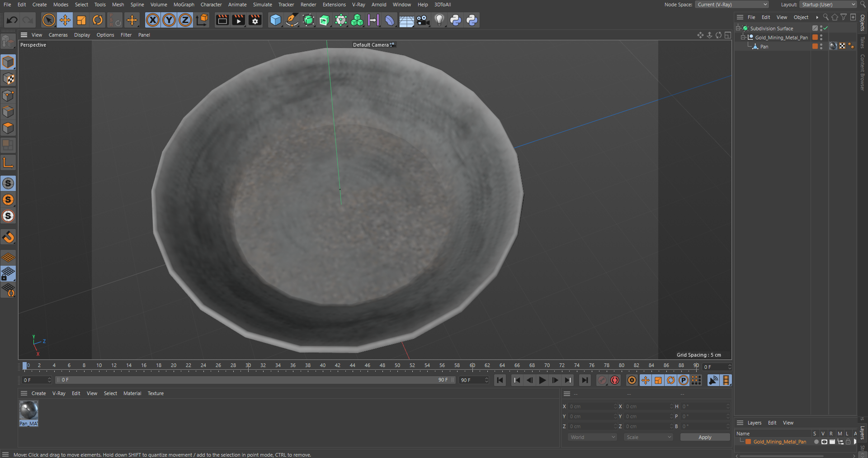Add a Cube primitive object
This screenshot has height=458, width=868.
275,20
